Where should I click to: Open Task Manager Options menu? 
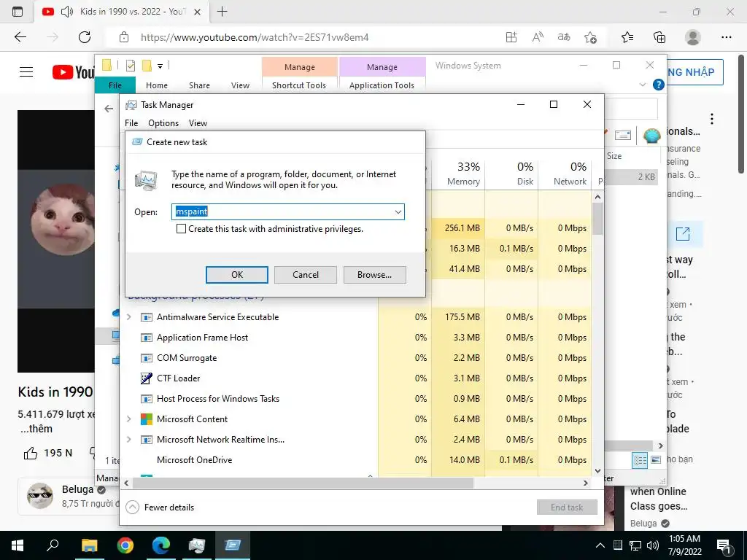pos(163,122)
